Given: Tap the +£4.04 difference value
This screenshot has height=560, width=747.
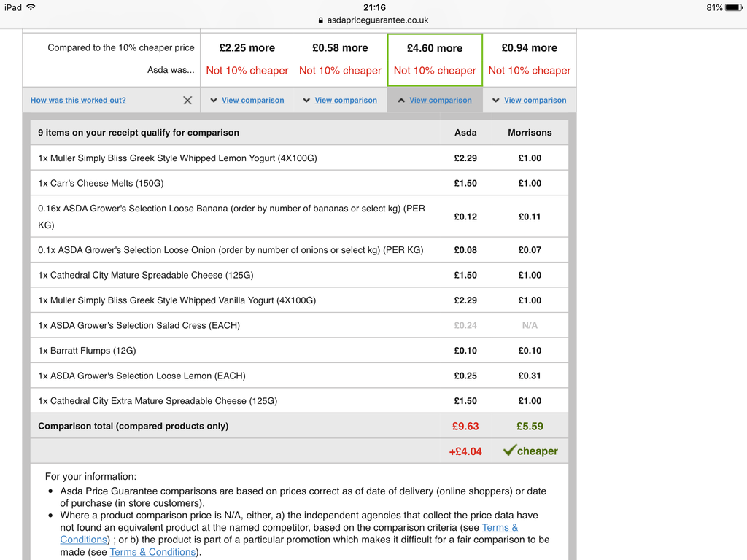Looking at the screenshot, I should pyautogui.click(x=465, y=451).
